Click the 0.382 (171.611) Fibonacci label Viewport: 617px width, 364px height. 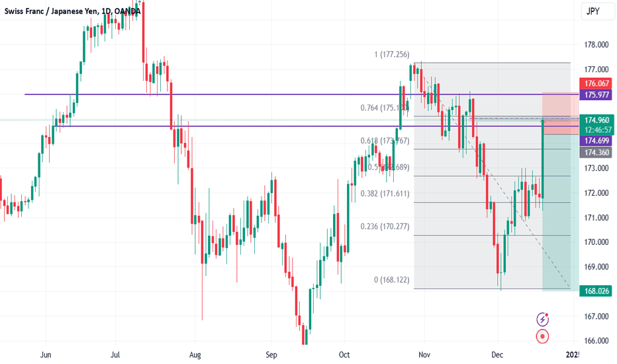(385, 194)
